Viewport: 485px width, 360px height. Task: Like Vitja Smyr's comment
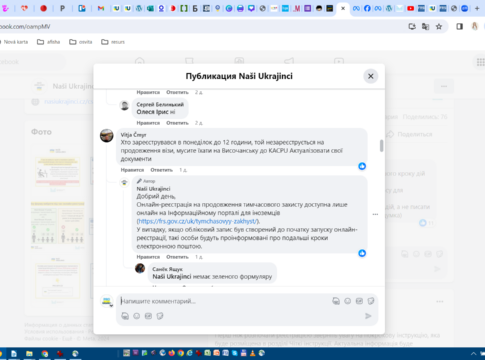click(x=132, y=170)
